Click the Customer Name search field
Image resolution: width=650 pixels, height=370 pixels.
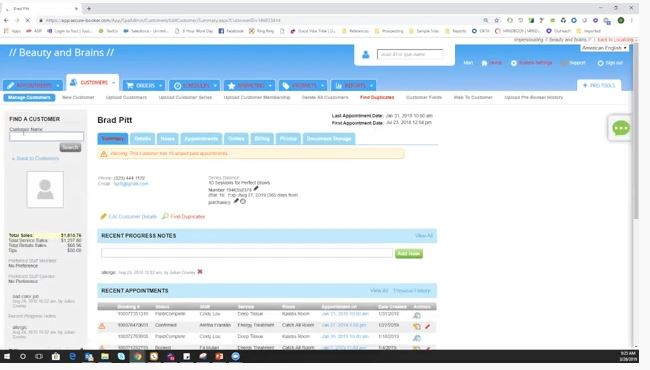pyautogui.click(x=46, y=136)
